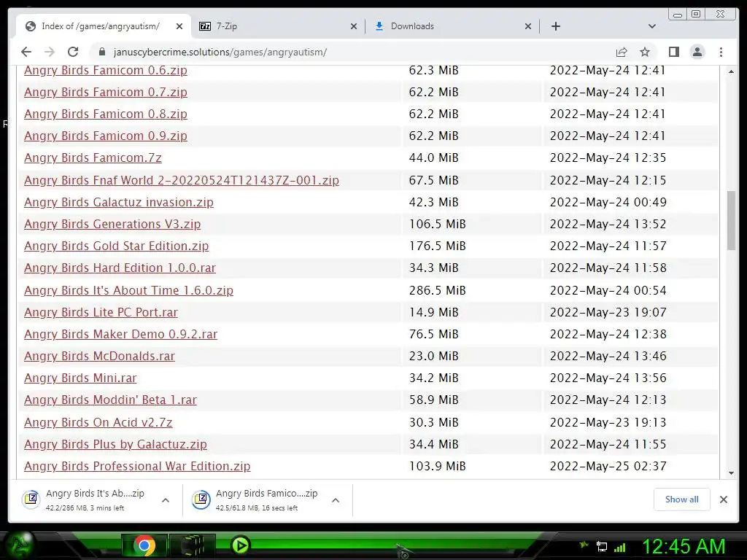The width and height of the screenshot is (747, 560).
Task: Click the scrollbar down arrow
Action: (x=731, y=472)
